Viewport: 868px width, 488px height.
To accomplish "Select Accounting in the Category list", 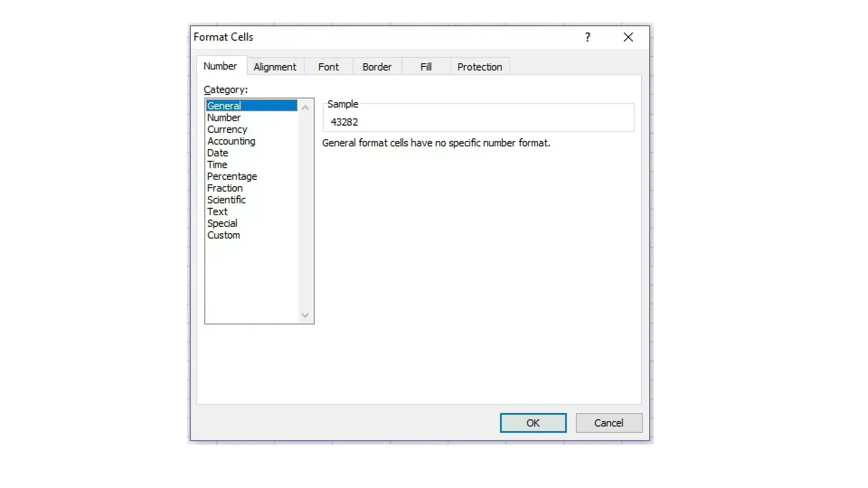I will tap(231, 141).
